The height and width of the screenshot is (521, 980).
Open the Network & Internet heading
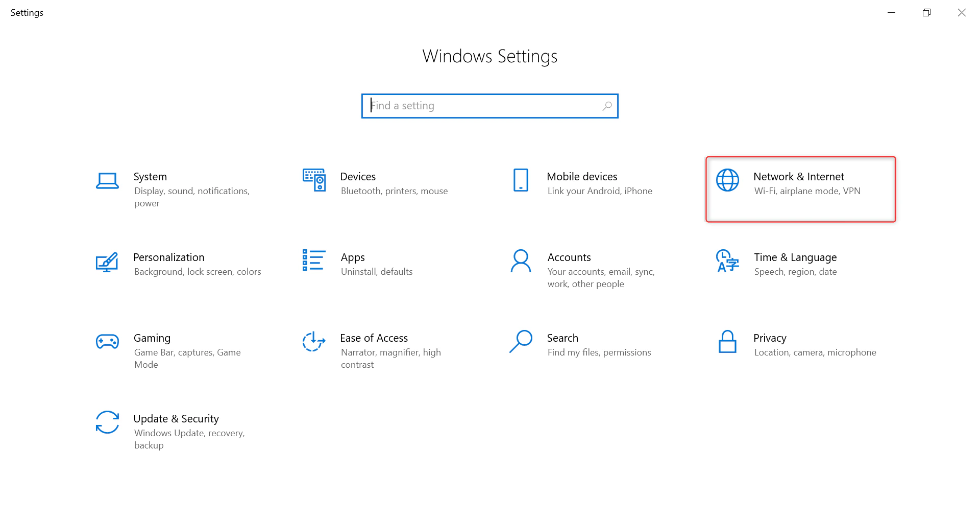coord(799,177)
